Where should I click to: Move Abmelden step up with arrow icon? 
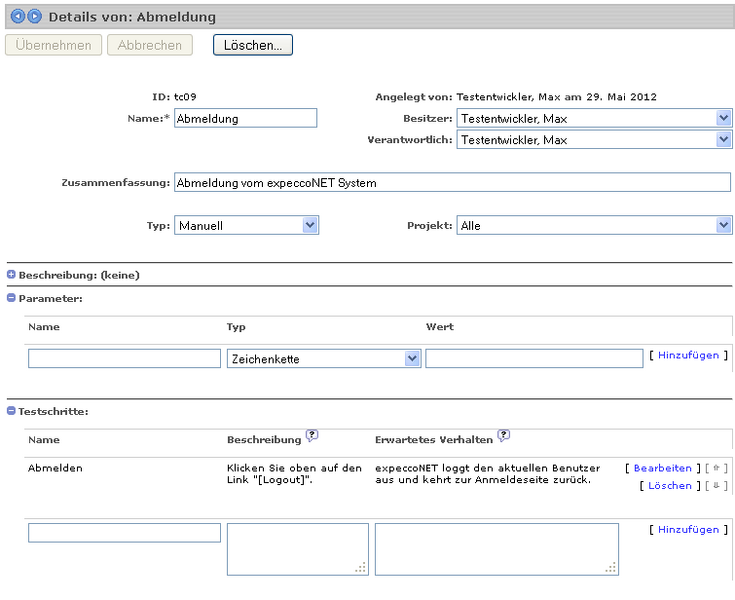(x=716, y=468)
